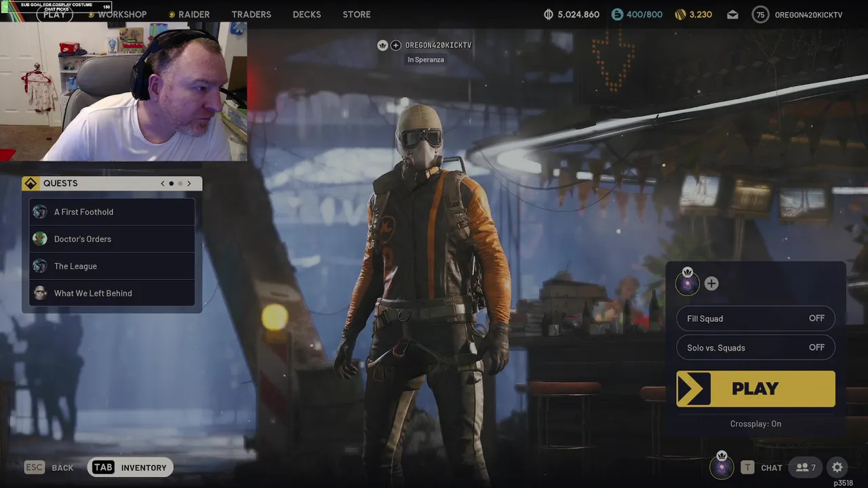
Task: Add a squad member with plus icon
Action: pos(711,284)
